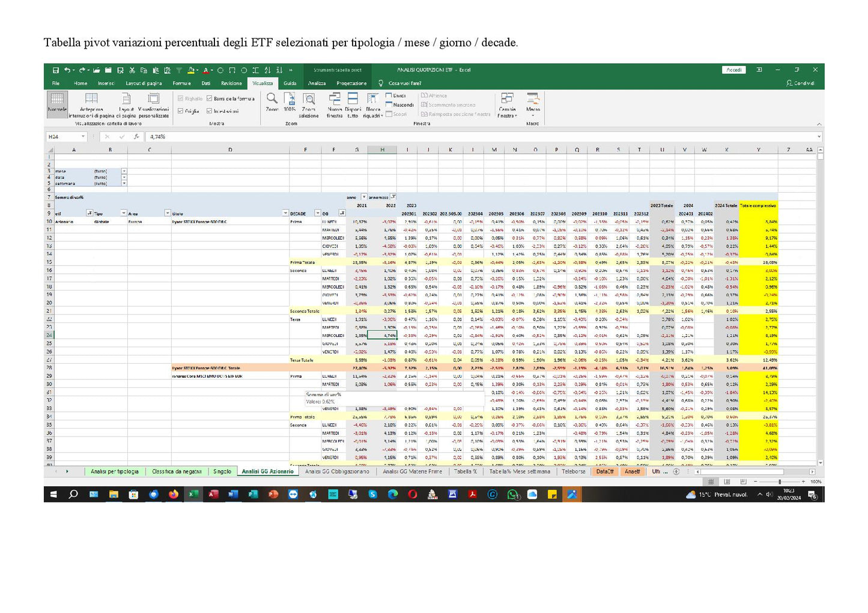Image resolution: width=868 pixels, height=613 pixels.
Task: Open the titolo column filter
Action: coord(285,213)
